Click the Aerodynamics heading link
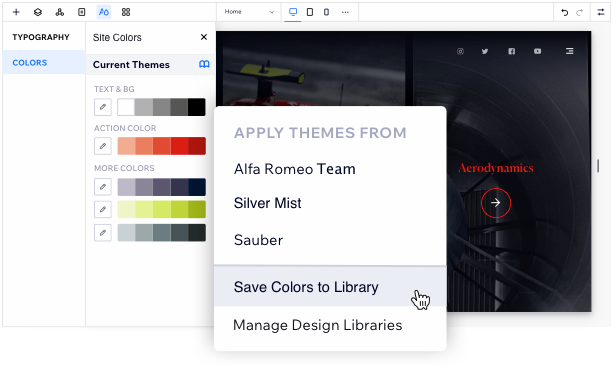The width and height of the screenshot is (616, 368). pyautogui.click(x=496, y=168)
